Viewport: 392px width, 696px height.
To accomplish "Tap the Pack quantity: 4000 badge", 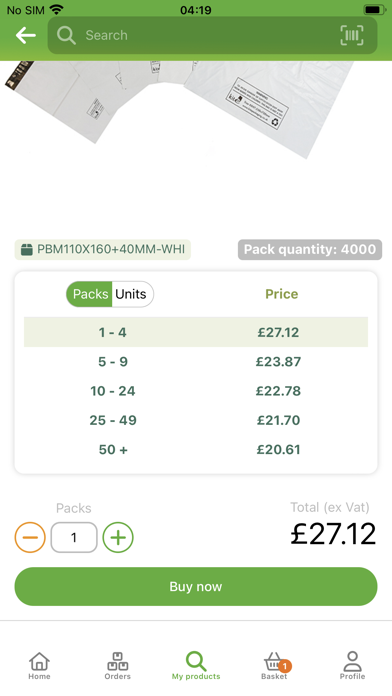I will [310, 249].
